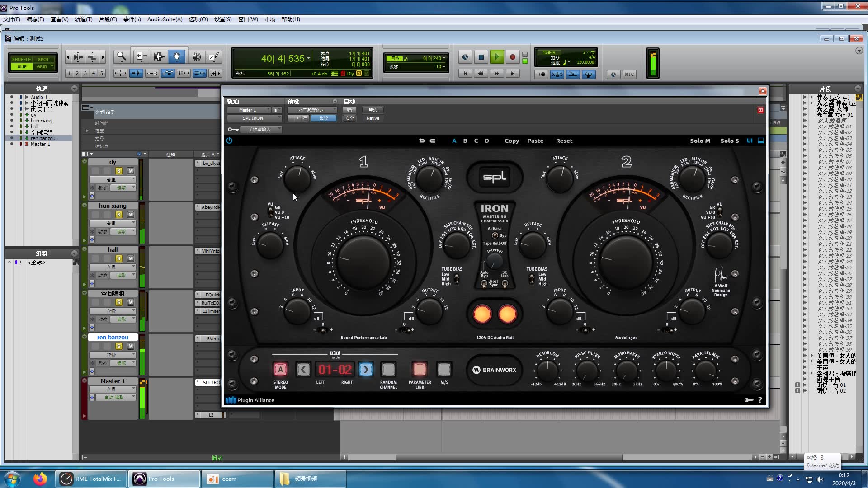Viewport: 868px width, 488px height.
Task: Select plugin settings slot B
Action: click(465, 141)
